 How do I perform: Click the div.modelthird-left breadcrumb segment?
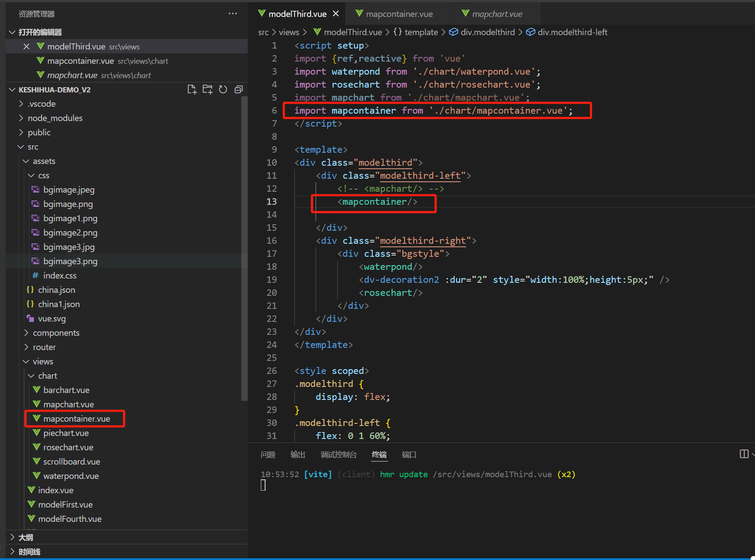[566, 32]
